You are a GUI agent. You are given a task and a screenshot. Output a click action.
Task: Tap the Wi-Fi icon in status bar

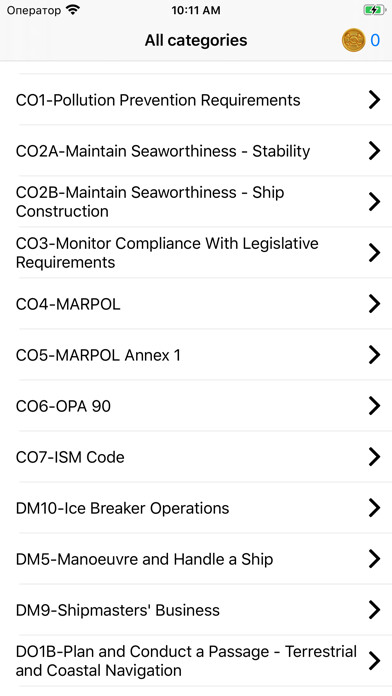[x=73, y=10]
